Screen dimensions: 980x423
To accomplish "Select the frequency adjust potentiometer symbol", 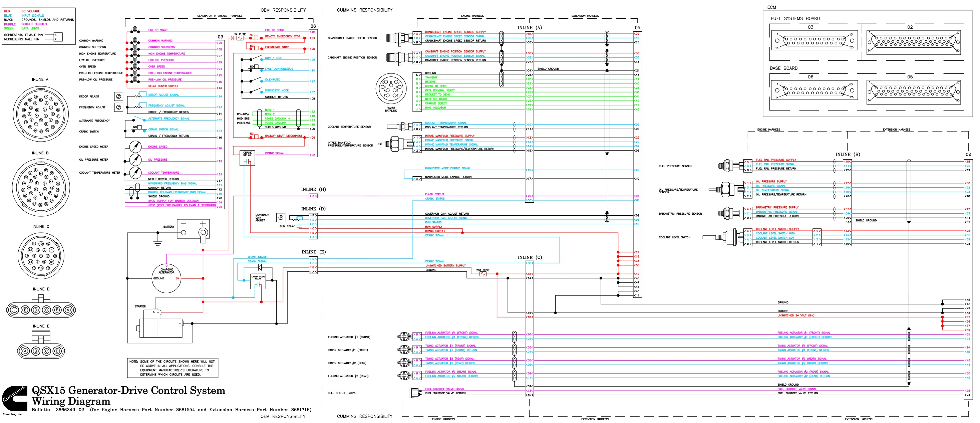I will [119, 108].
